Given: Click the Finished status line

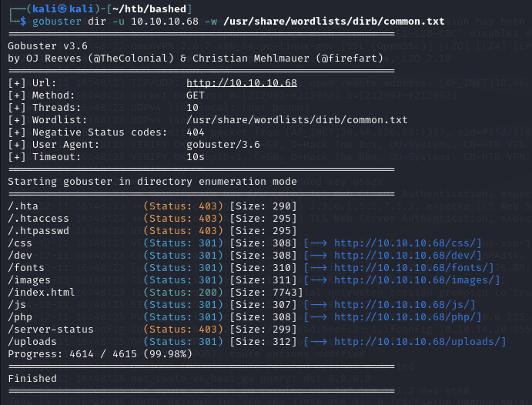Looking at the screenshot, I should pyautogui.click(x=32, y=378).
